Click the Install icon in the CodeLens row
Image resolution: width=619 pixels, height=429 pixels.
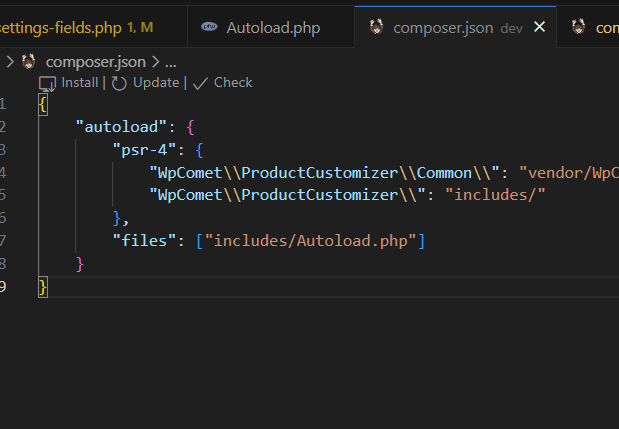(47, 83)
